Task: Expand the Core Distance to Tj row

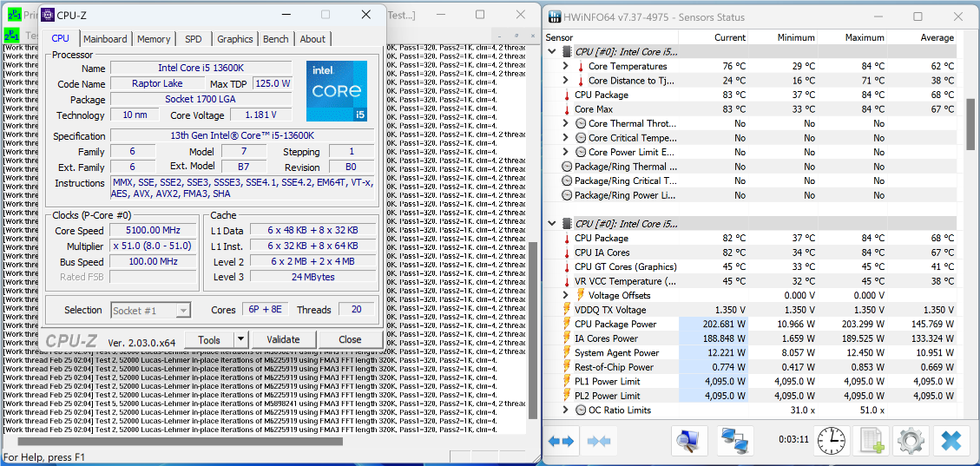Action: 566,81
